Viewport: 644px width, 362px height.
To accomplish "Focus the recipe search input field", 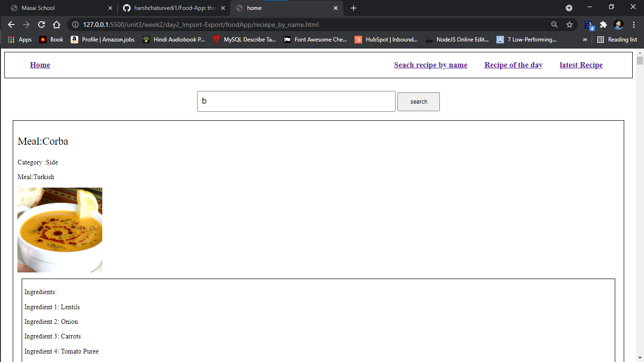I will click(x=296, y=101).
